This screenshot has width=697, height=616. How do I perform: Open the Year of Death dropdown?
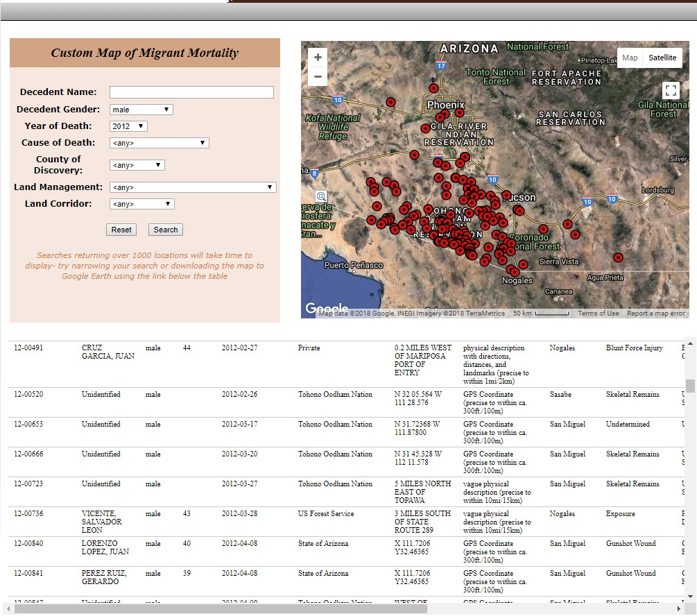(x=128, y=126)
